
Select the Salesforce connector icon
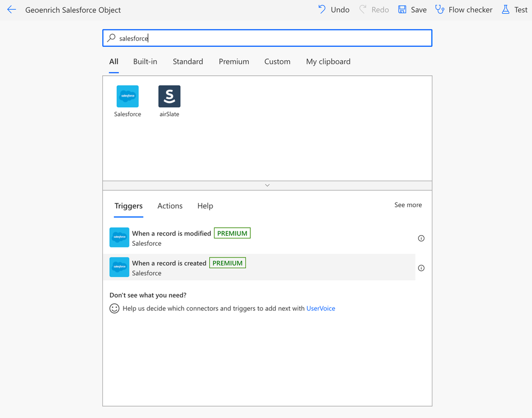pyautogui.click(x=128, y=97)
